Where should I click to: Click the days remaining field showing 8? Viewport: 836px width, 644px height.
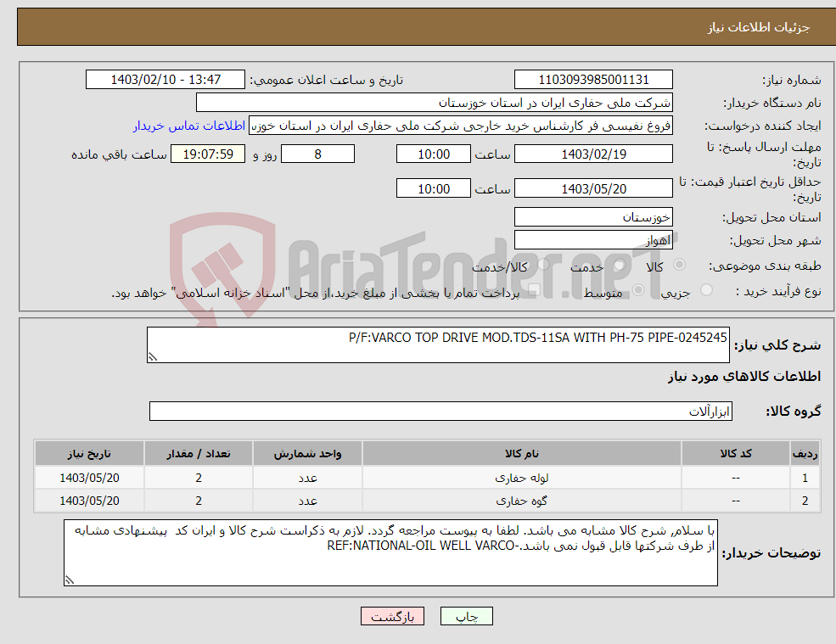317,154
